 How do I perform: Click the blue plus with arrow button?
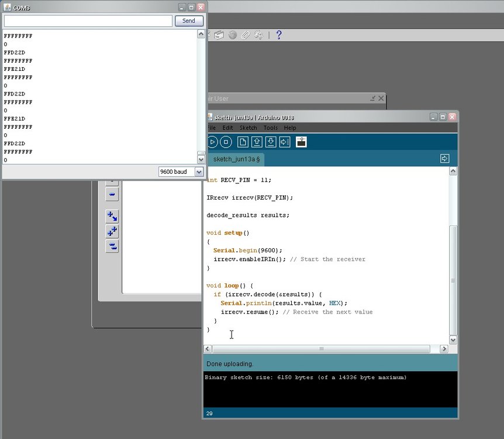112,217
